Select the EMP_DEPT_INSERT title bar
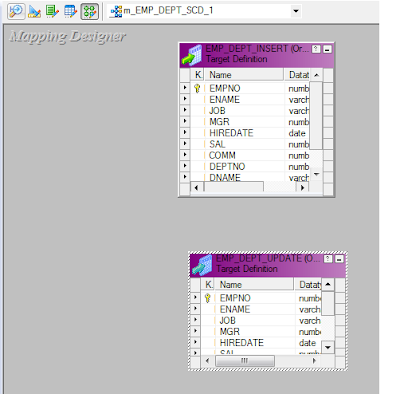This screenshot has width=400, height=394. (257, 54)
